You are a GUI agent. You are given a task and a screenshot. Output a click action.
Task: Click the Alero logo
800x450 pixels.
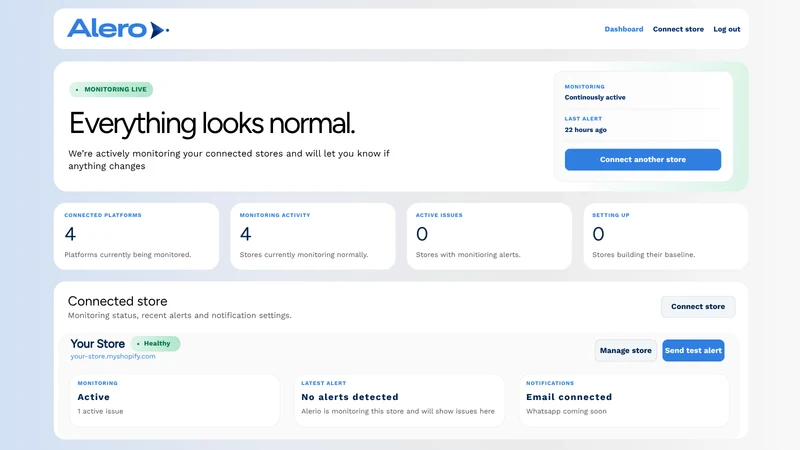pos(118,29)
